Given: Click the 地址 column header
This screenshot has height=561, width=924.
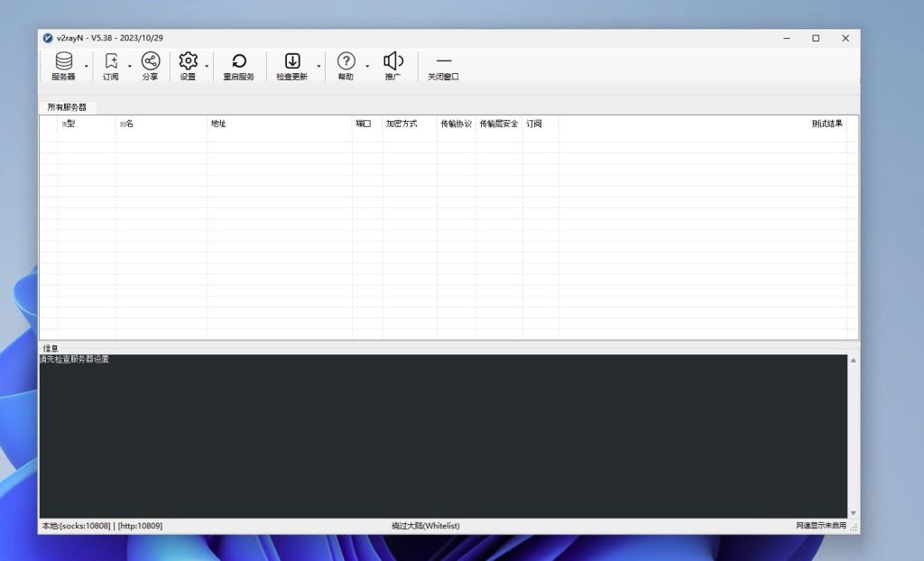Looking at the screenshot, I should click(280, 124).
